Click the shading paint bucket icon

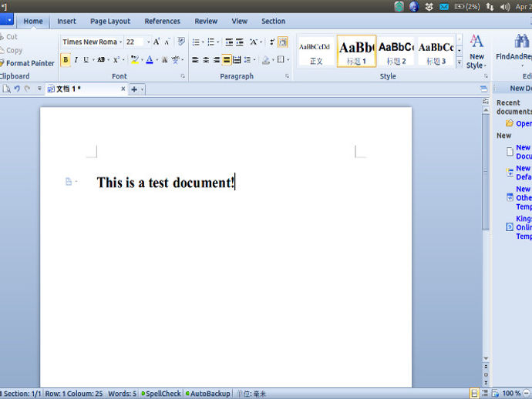pyautogui.click(x=266, y=60)
